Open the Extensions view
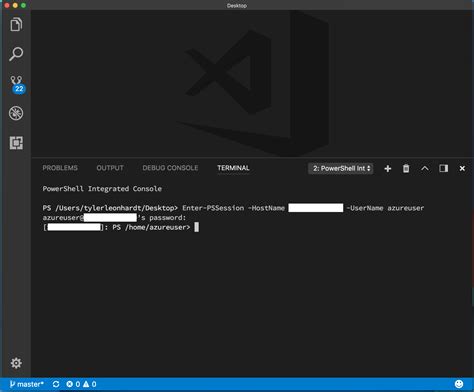The height and width of the screenshot is (392, 474). pyautogui.click(x=16, y=143)
